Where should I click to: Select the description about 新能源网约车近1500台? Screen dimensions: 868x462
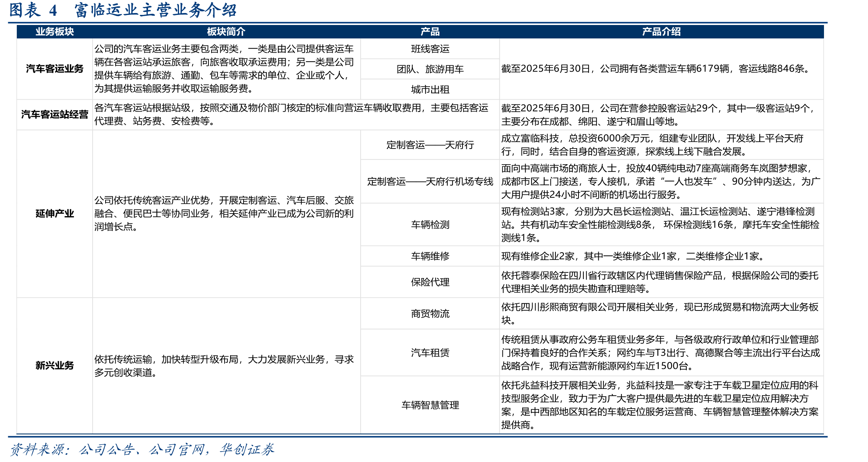[661, 353]
